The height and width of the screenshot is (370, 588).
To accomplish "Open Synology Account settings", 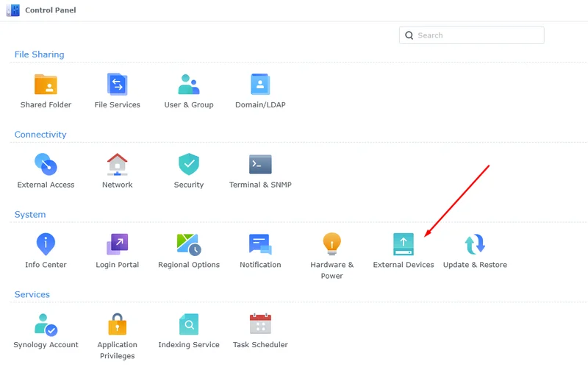I will pos(46,324).
